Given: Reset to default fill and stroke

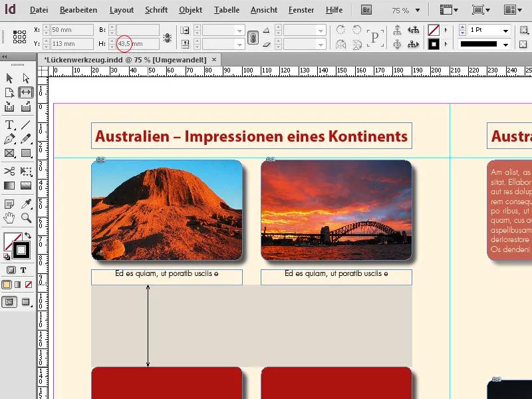Looking at the screenshot, I should (x=7, y=257).
